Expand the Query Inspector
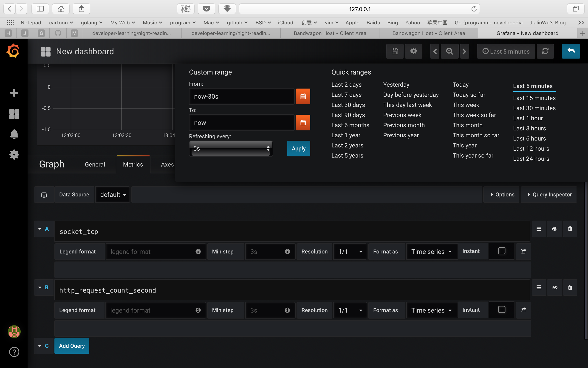Screen dimensions: 588x368 pyautogui.click(x=549, y=195)
